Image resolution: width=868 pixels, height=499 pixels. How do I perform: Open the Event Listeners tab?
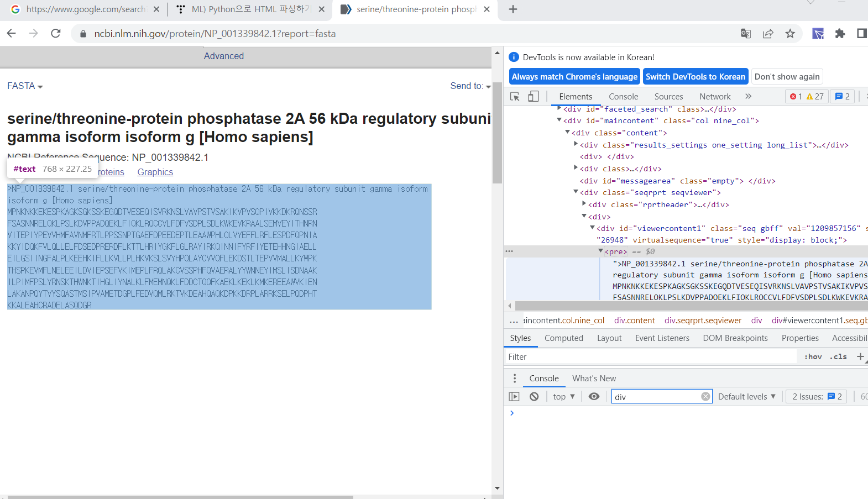662,338
